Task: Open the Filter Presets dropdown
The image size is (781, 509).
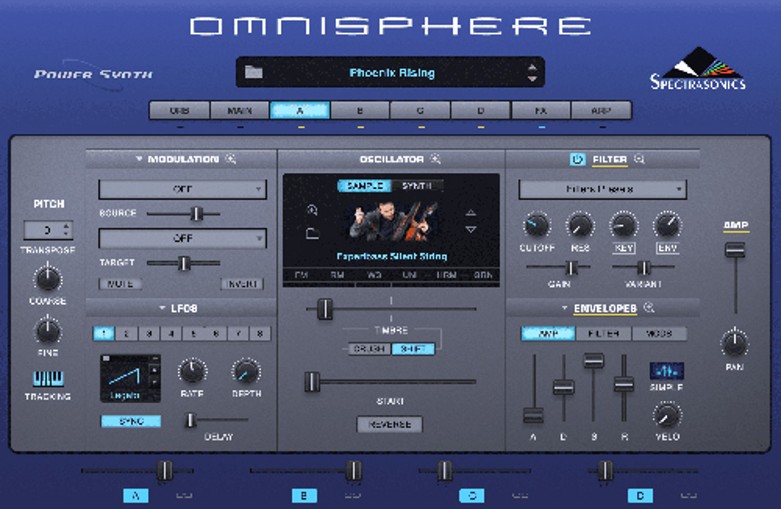Action: coord(603,189)
